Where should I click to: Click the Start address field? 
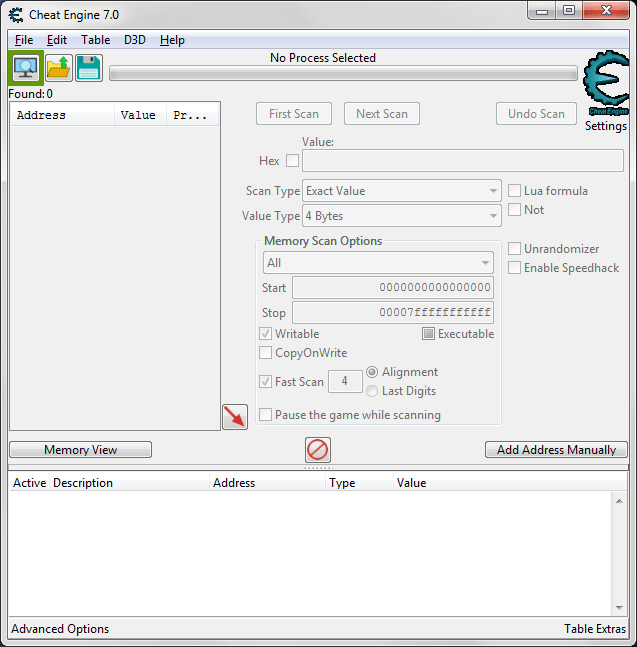click(393, 288)
